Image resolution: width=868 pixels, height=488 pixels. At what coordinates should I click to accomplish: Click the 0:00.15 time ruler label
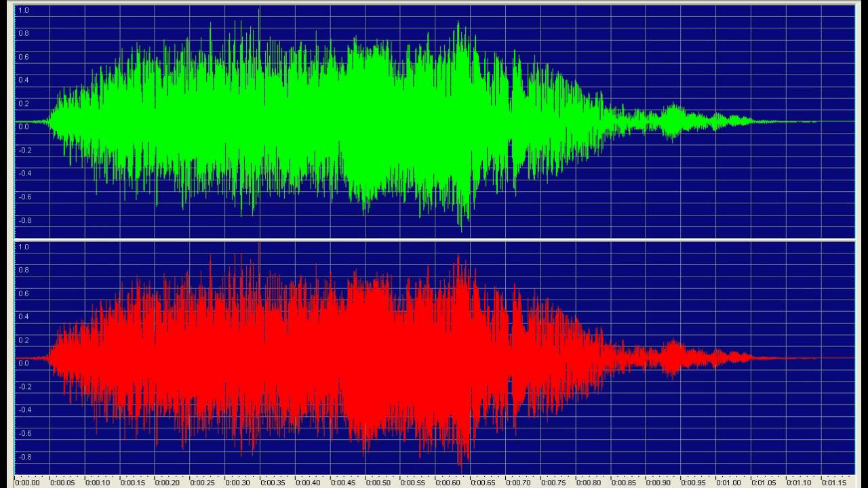[x=132, y=483]
